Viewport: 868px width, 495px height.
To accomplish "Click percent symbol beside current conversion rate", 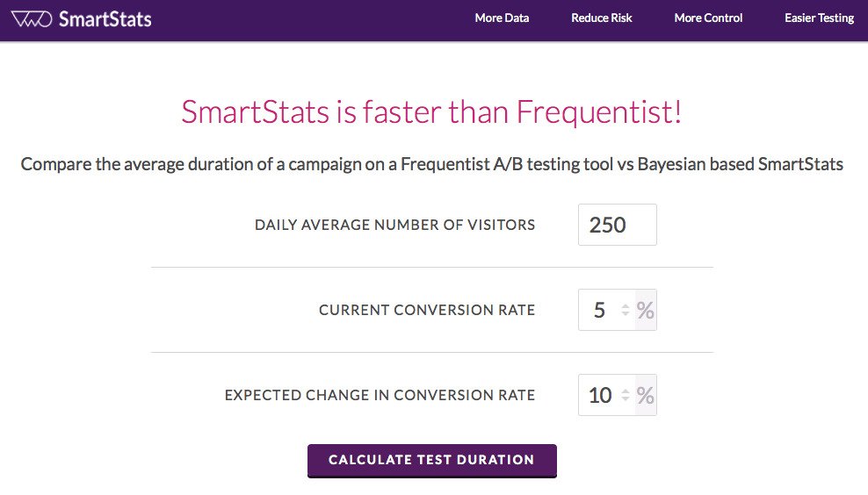I will coord(646,310).
